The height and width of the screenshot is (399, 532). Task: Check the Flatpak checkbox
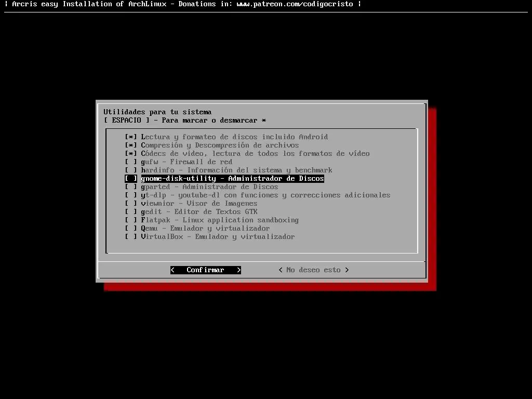pos(131,220)
